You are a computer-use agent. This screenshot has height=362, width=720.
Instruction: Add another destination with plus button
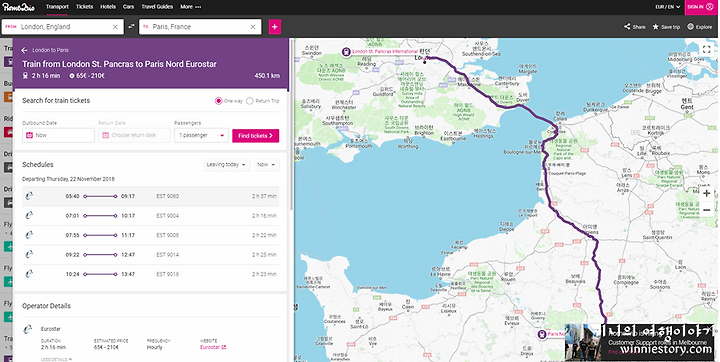(x=275, y=27)
